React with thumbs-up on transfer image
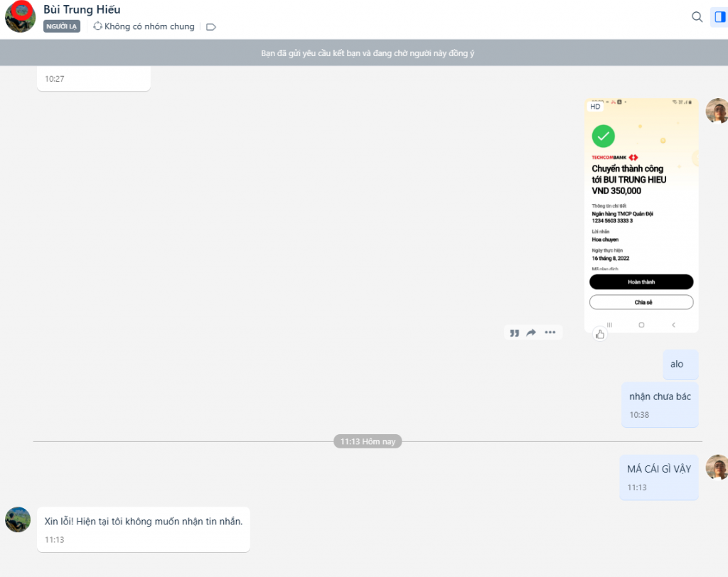This screenshot has width=728, height=577. [x=599, y=334]
